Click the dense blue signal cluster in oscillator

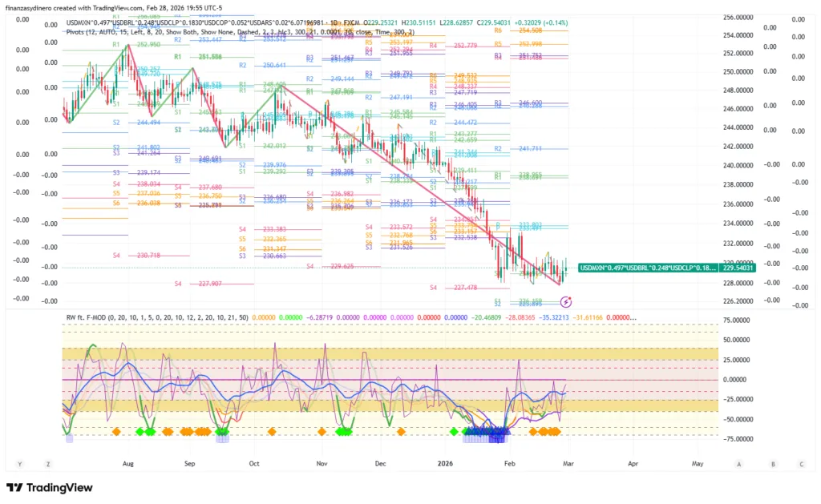(x=497, y=433)
